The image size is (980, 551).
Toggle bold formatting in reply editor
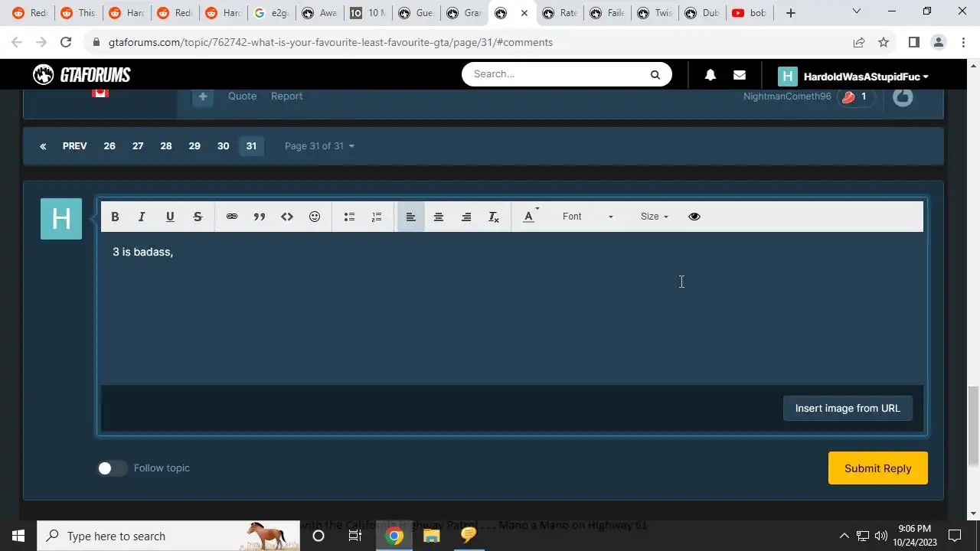115,217
